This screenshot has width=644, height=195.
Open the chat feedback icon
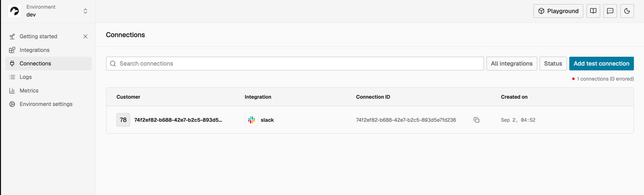tap(610, 11)
